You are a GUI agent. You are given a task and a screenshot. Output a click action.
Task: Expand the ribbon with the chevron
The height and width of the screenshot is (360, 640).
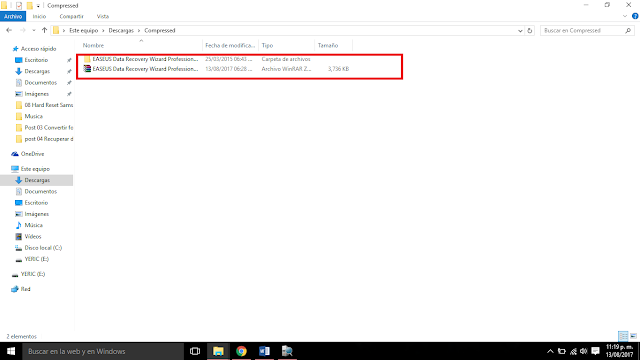tap(625, 16)
